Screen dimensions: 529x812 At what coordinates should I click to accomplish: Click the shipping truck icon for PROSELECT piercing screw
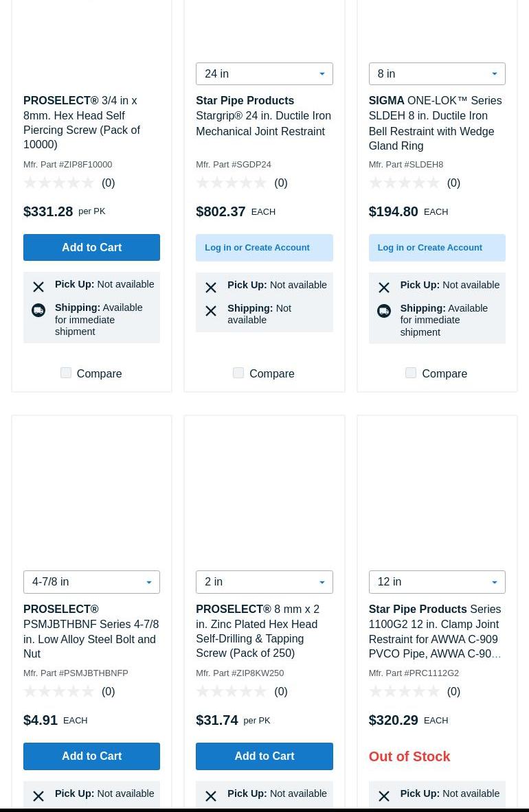[x=38, y=310]
